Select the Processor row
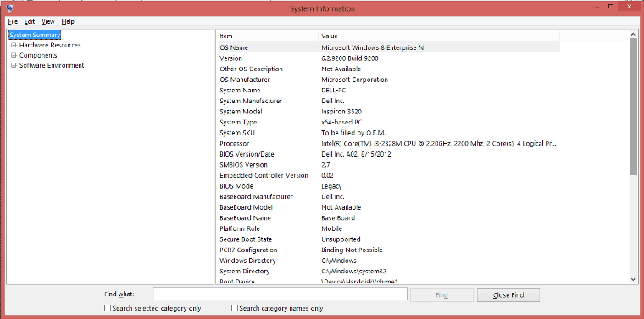The width and height of the screenshot is (644, 319). tap(388, 144)
